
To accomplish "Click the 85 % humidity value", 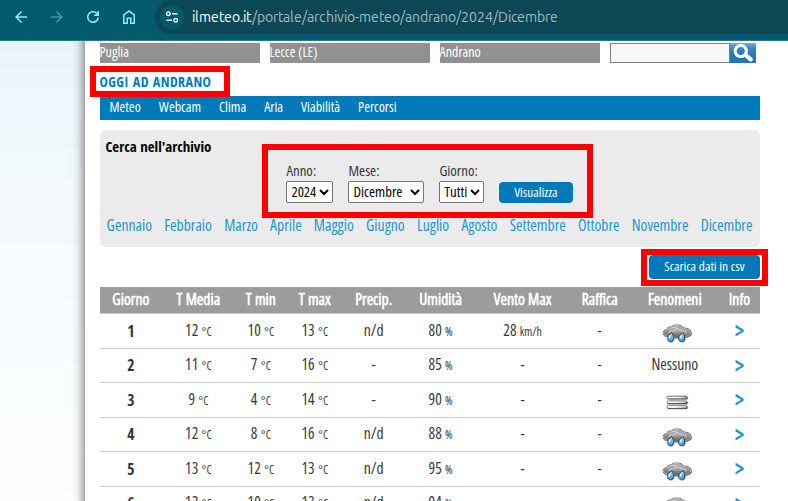I will click(x=440, y=364).
